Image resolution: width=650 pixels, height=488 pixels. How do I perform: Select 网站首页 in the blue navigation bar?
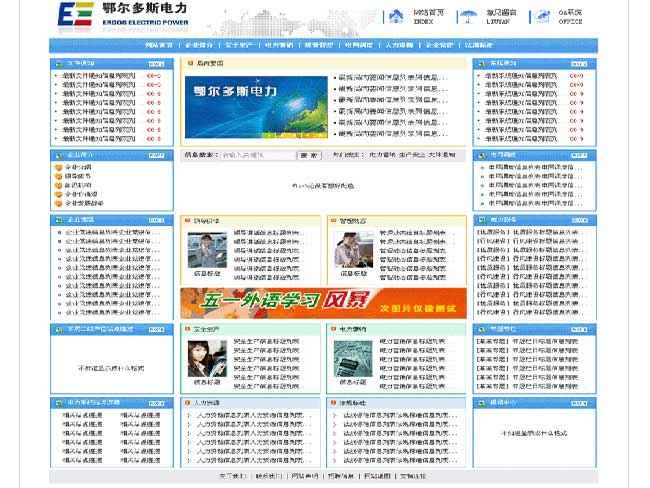159,45
